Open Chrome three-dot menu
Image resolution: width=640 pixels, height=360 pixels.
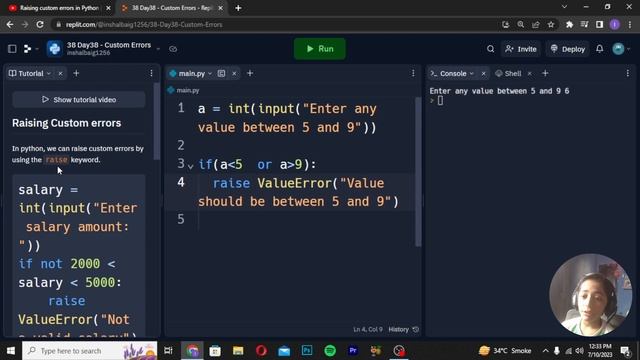point(630,24)
